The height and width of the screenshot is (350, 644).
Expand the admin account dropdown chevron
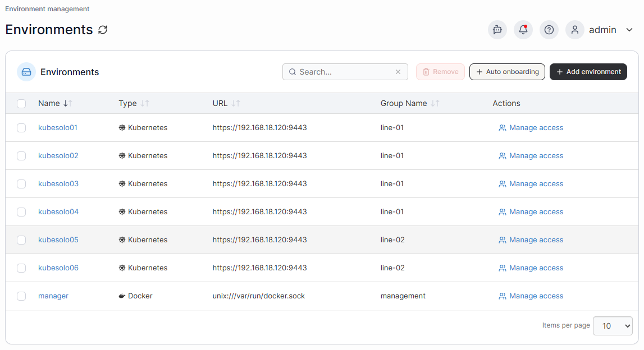coord(629,30)
